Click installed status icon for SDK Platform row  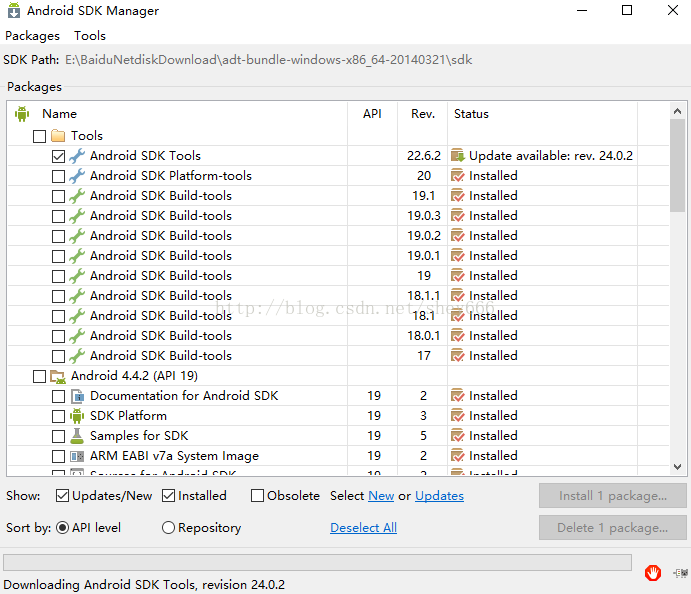click(x=458, y=416)
